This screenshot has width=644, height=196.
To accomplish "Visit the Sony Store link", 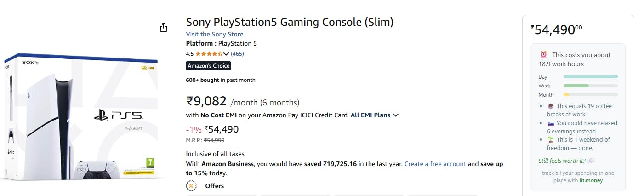I will click(x=215, y=34).
